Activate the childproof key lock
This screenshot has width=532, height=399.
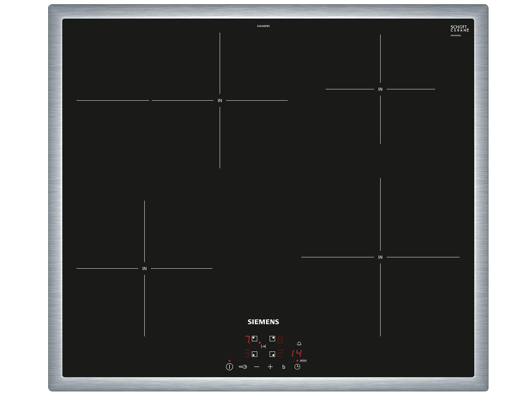(x=243, y=367)
